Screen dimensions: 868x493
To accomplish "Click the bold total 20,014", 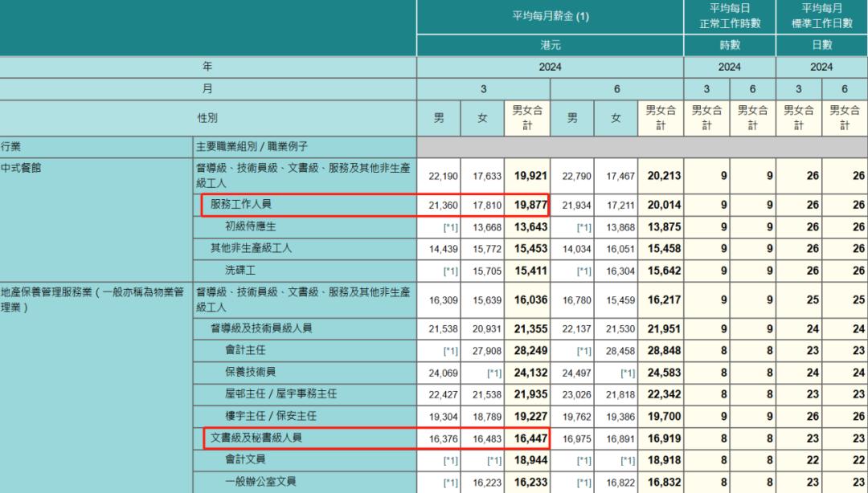I will (665, 206).
